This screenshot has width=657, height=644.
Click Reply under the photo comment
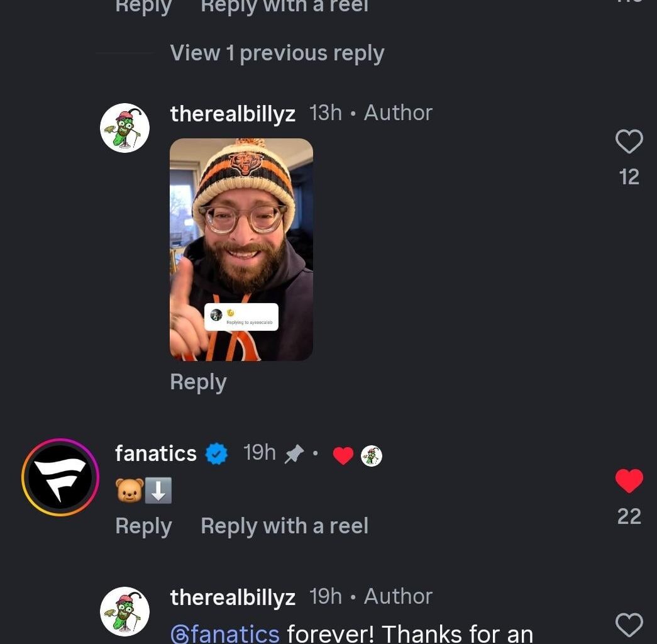click(198, 382)
